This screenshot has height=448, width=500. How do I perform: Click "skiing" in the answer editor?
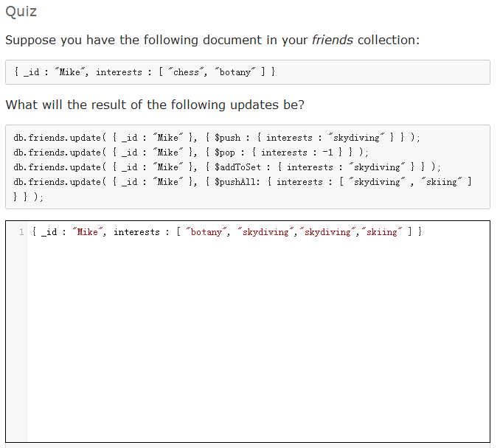pyautogui.click(x=380, y=232)
